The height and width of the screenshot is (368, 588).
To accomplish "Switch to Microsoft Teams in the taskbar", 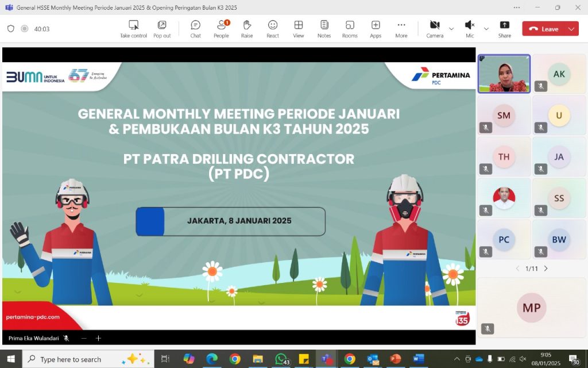I will click(326, 359).
